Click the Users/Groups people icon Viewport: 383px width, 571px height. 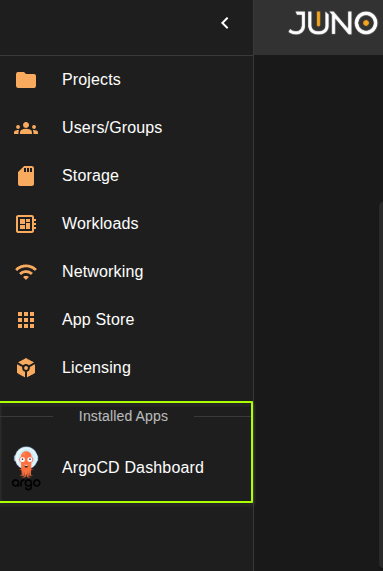coord(26,128)
